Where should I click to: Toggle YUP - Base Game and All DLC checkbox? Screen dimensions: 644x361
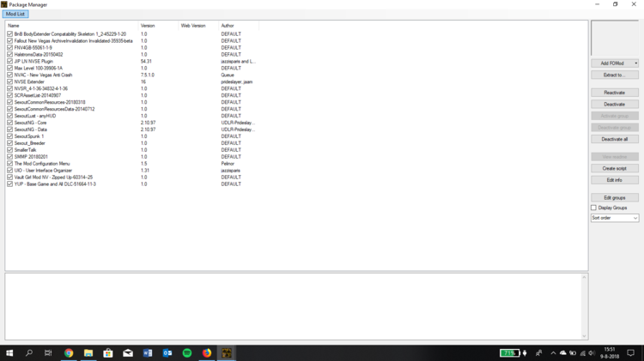[9, 184]
